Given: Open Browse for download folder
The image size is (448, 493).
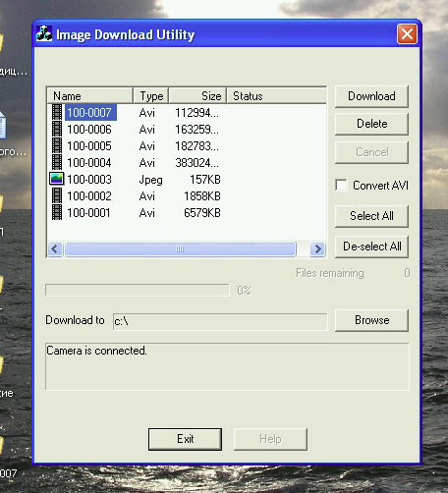Looking at the screenshot, I should (371, 320).
